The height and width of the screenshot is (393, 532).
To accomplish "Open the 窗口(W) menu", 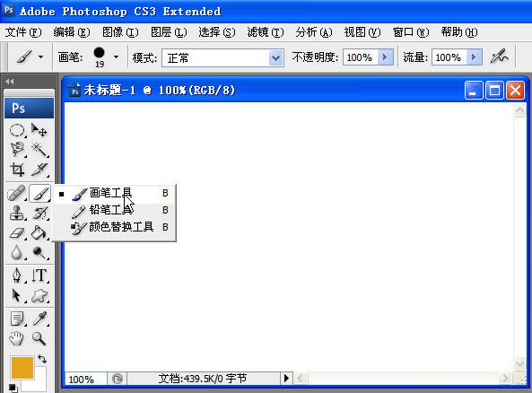I will [x=411, y=32].
